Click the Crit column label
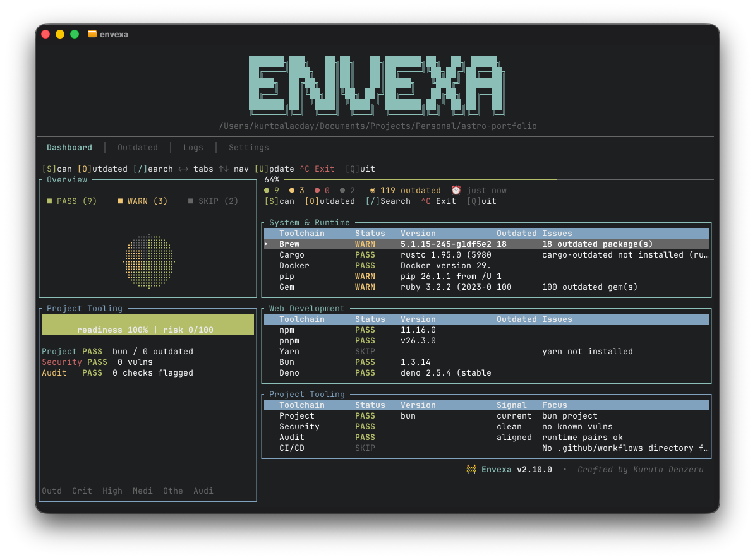Viewport: 755px width, 560px height. [82, 491]
